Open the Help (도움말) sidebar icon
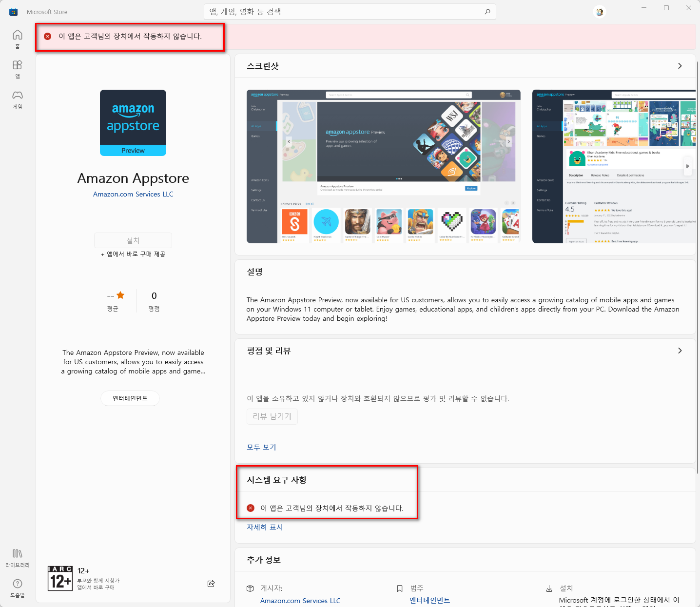 18,588
